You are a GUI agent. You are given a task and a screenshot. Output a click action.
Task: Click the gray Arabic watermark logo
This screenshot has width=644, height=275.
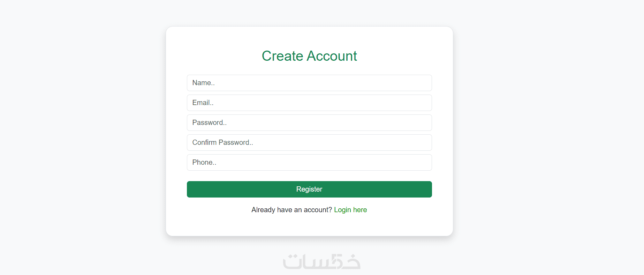point(321,262)
